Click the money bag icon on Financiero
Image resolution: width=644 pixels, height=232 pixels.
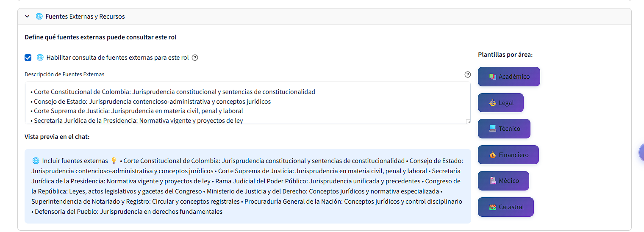point(492,155)
